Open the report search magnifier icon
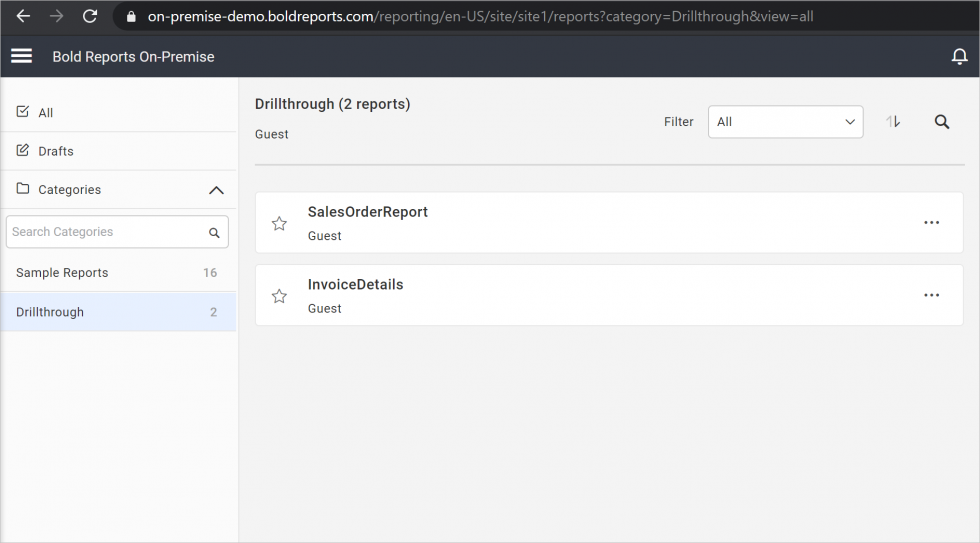Image resolution: width=980 pixels, height=543 pixels. 942,122
